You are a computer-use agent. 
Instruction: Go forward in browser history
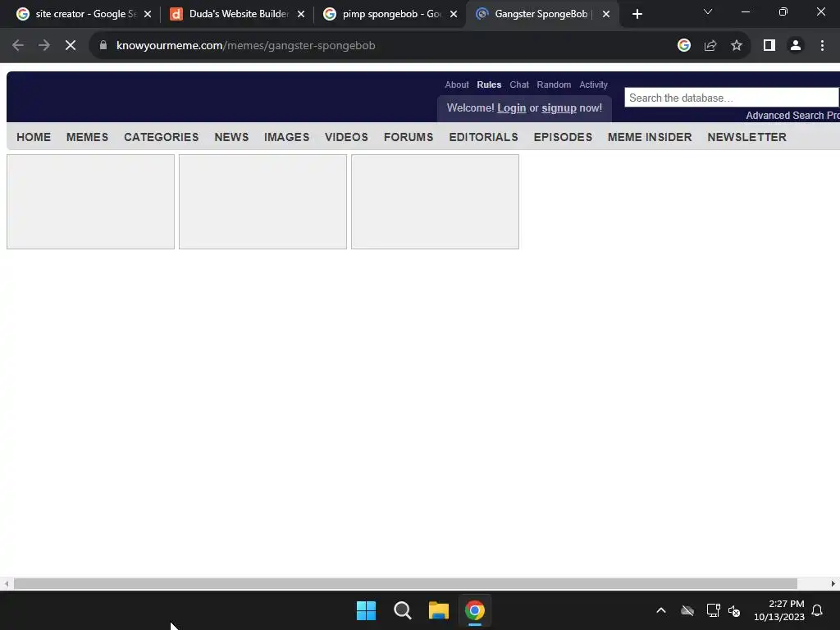coord(44,46)
